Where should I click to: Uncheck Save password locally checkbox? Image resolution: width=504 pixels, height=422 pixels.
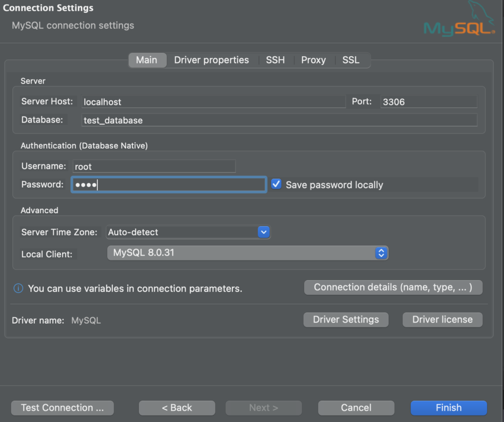pyautogui.click(x=277, y=184)
